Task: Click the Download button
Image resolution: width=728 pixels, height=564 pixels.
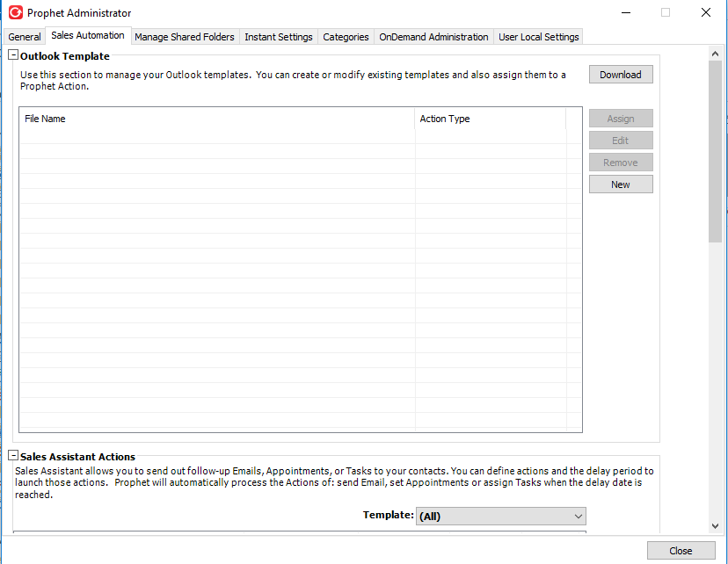Action: pos(621,74)
